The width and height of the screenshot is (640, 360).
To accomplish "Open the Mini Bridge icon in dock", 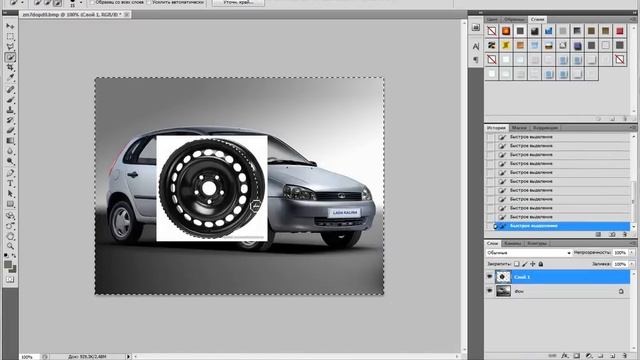I will point(476,27).
